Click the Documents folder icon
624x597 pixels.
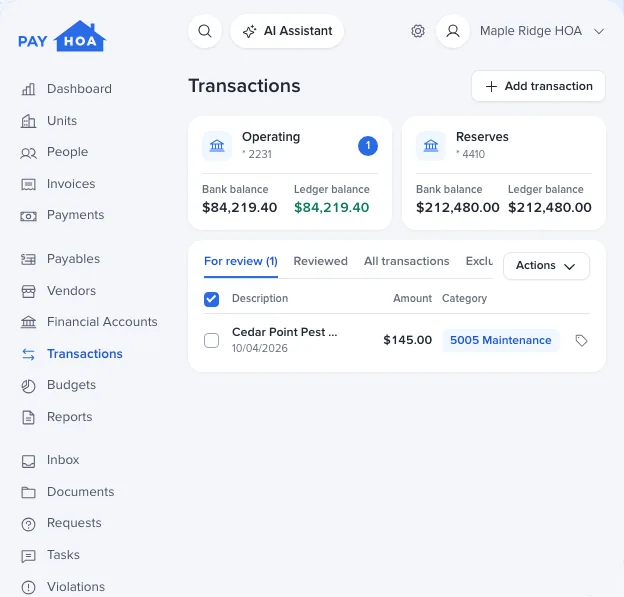pos(28,492)
